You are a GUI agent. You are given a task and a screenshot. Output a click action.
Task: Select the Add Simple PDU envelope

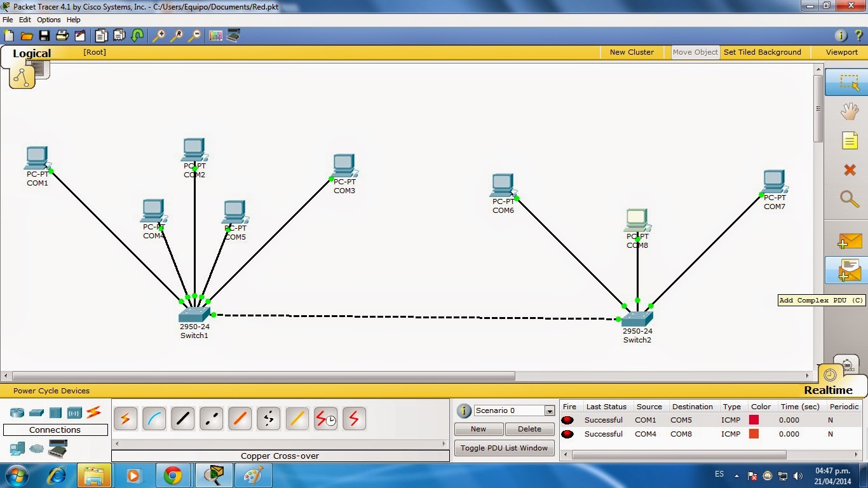click(x=850, y=241)
